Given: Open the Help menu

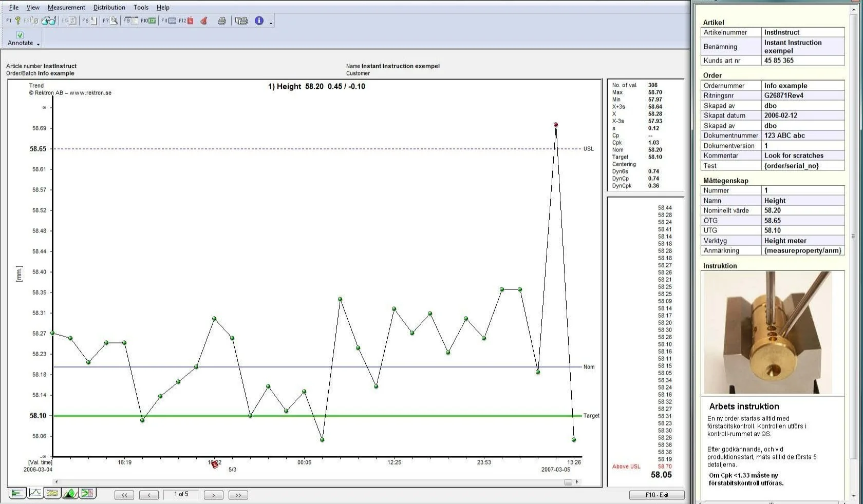Looking at the screenshot, I should 163,7.
